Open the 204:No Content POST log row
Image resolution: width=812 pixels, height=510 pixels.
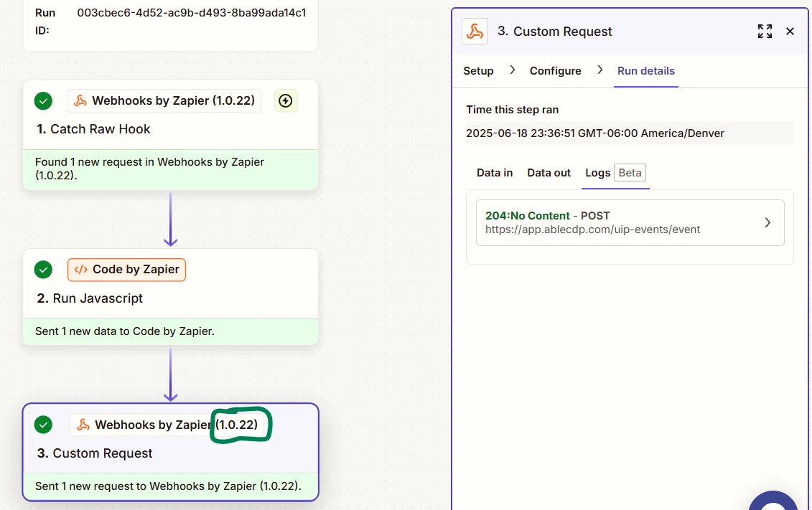(630, 222)
